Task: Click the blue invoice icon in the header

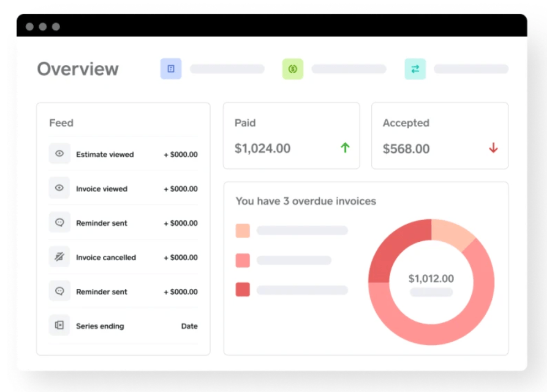Action: 171,68
